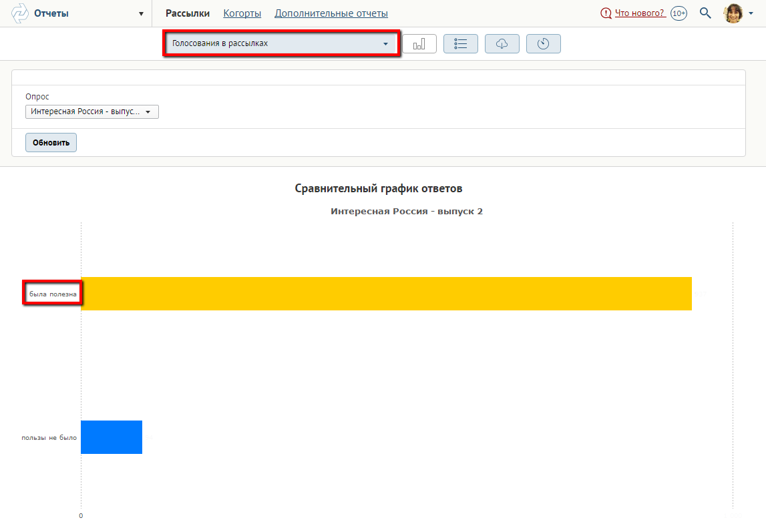766x532 pixels.
Task: Open the Что нового? link
Action: coord(638,13)
